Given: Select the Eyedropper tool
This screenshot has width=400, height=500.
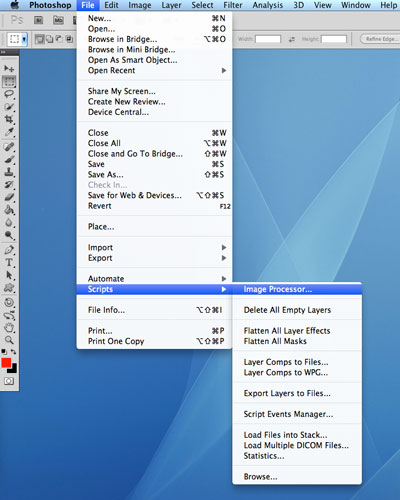Looking at the screenshot, I should [x=9, y=132].
